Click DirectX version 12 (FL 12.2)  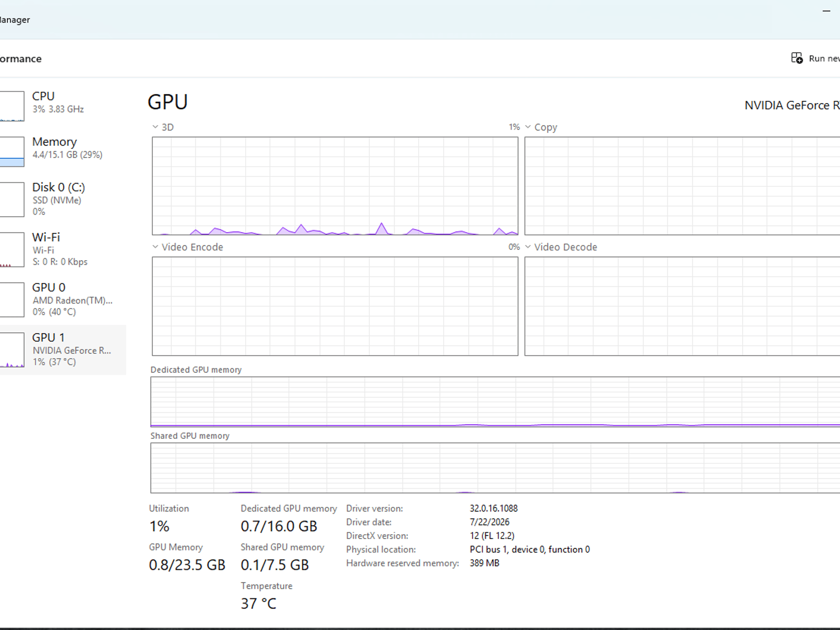click(x=492, y=536)
